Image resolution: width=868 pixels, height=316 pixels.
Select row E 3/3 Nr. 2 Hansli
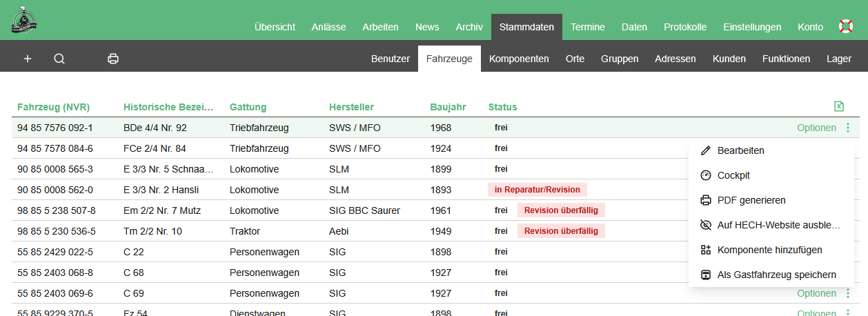click(434, 190)
